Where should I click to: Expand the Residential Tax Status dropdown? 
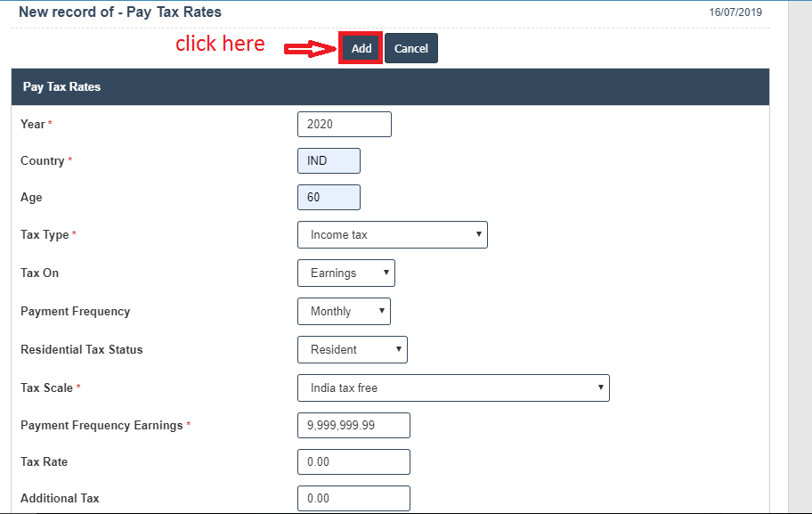(352, 350)
